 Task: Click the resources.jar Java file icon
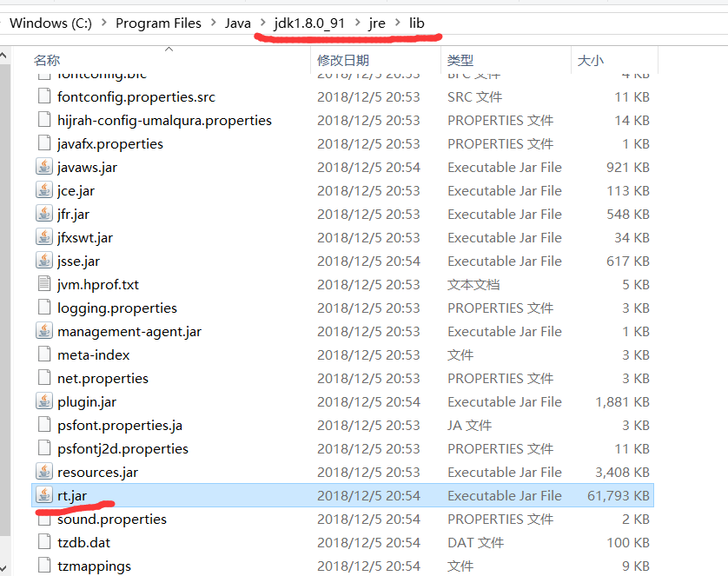[x=44, y=472]
